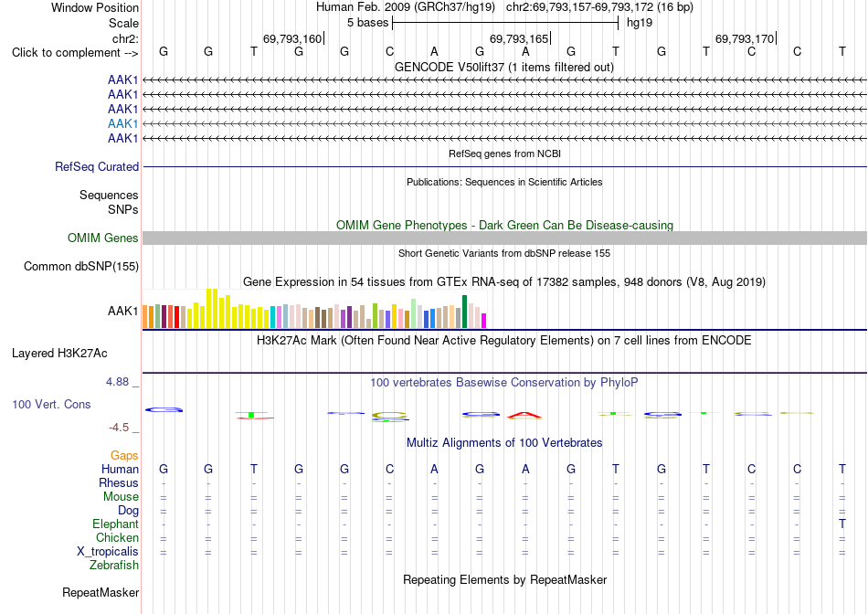
Task: Click the SNPs track label
Action: 123,209
